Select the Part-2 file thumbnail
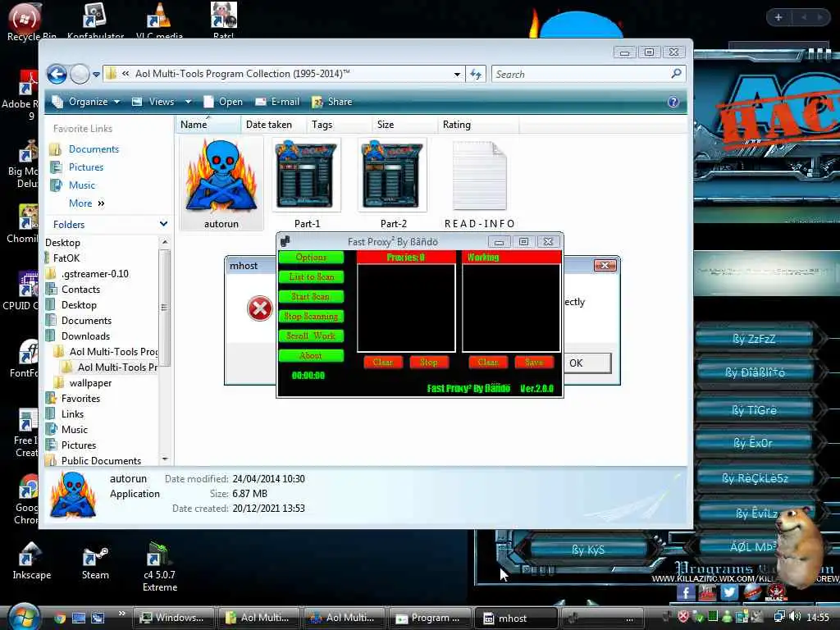This screenshot has height=630, width=840. click(x=393, y=184)
